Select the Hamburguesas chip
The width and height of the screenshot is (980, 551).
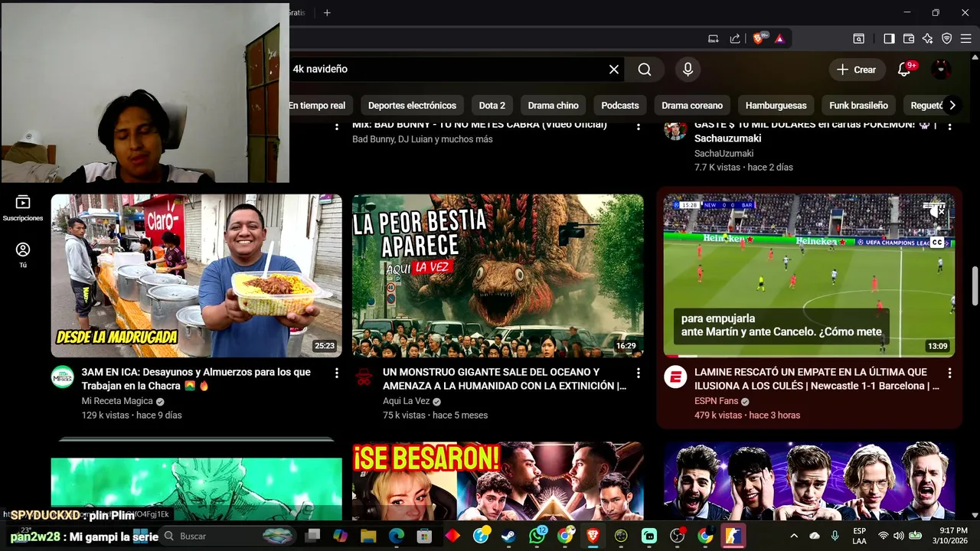(x=776, y=106)
